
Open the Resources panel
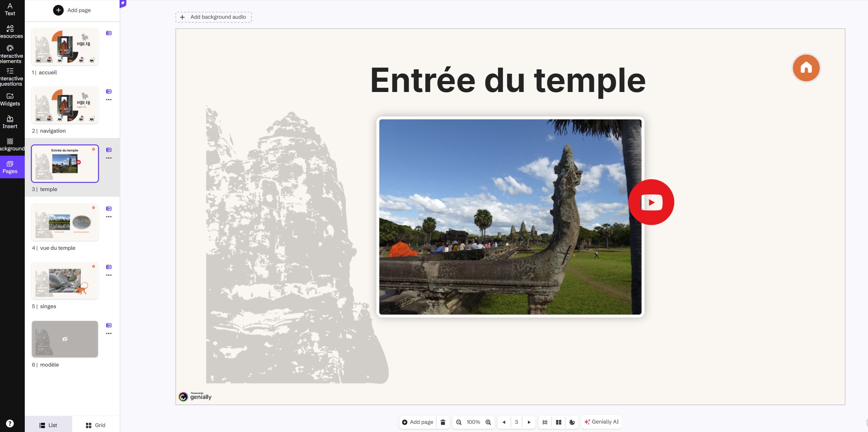[x=10, y=32]
